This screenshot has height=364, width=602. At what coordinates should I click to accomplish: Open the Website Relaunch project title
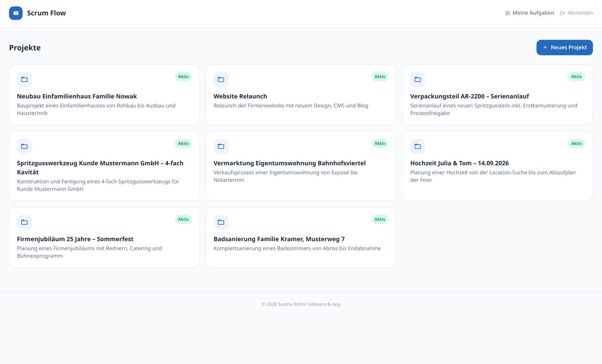[240, 96]
